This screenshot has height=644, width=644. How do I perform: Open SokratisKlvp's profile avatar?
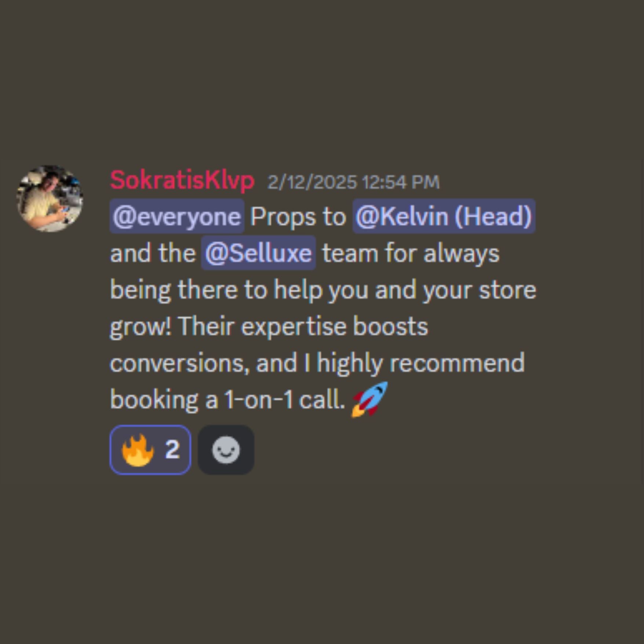[50, 199]
